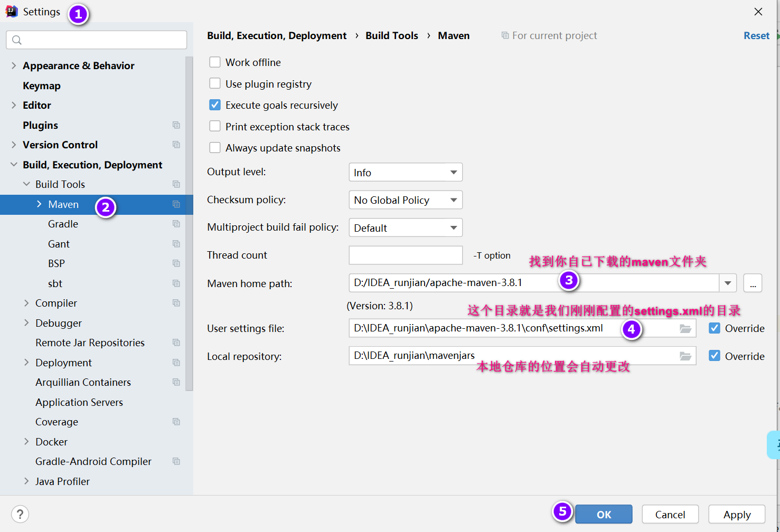Select Gradle under Build Tools

[x=63, y=224]
